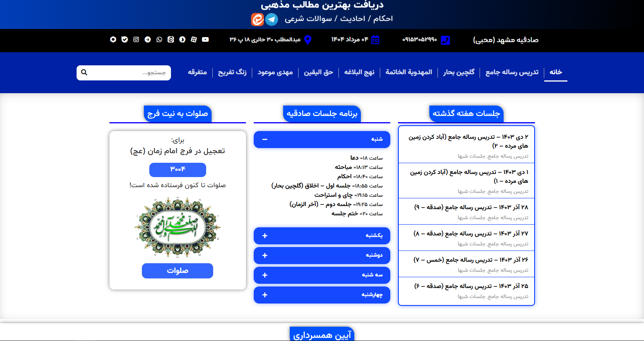Click the address عبدالمطلب ۳۰ حائری text

[265, 39]
